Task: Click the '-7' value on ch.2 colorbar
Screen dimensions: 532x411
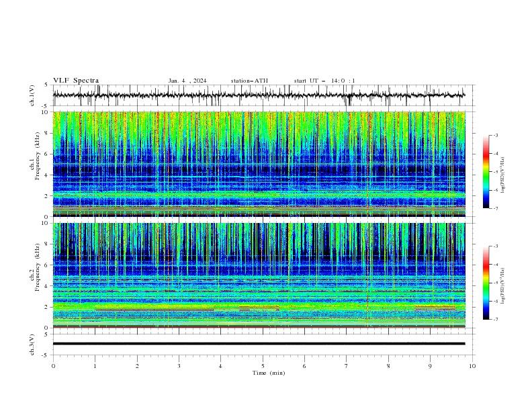Action: pos(495,319)
